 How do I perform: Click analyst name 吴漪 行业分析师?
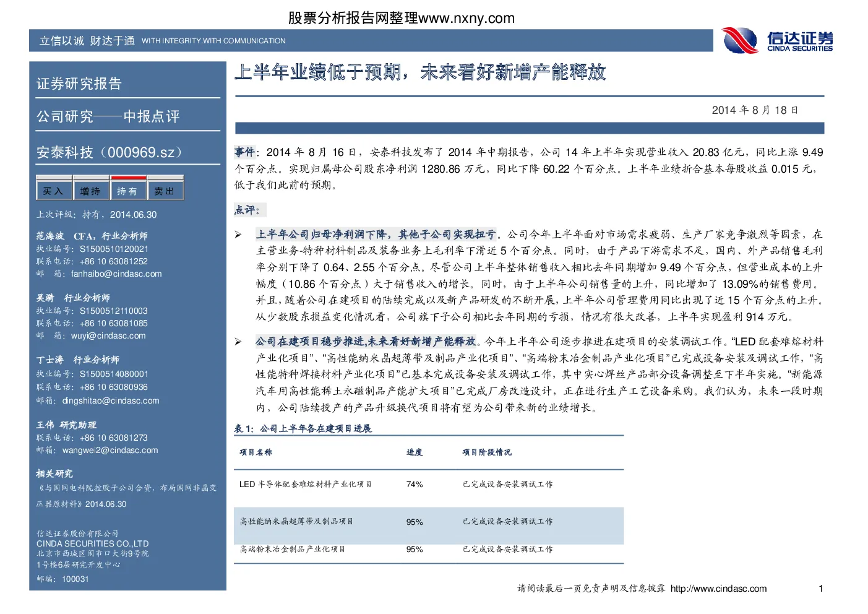click(x=73, y=298)
